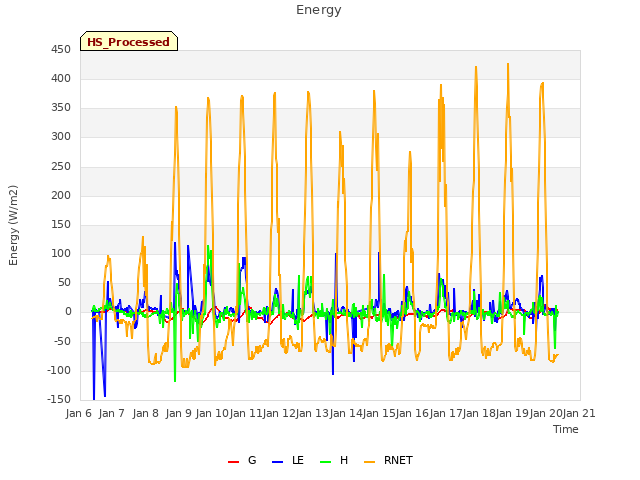Toggle the LE series in legend
Image resolution: width=640 pixels, height=480 pixels.
288,461
